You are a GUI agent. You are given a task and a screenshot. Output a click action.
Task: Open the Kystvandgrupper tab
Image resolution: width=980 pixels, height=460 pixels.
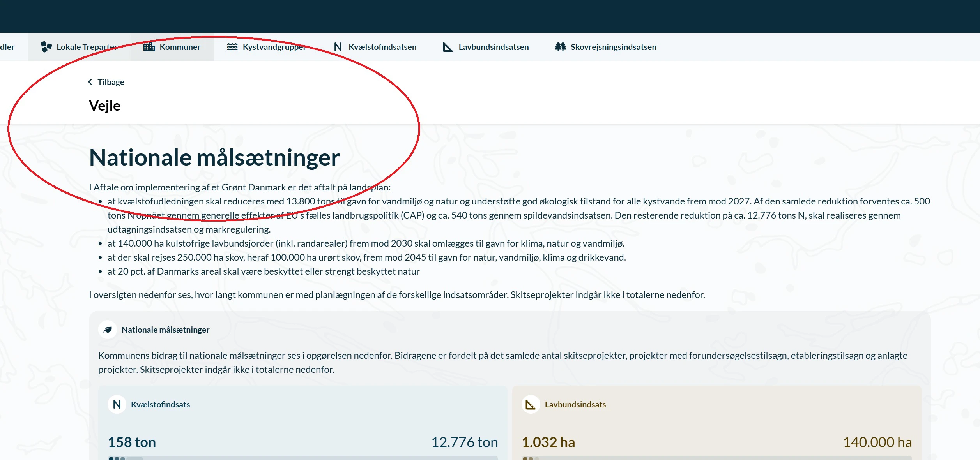[274, 47]
